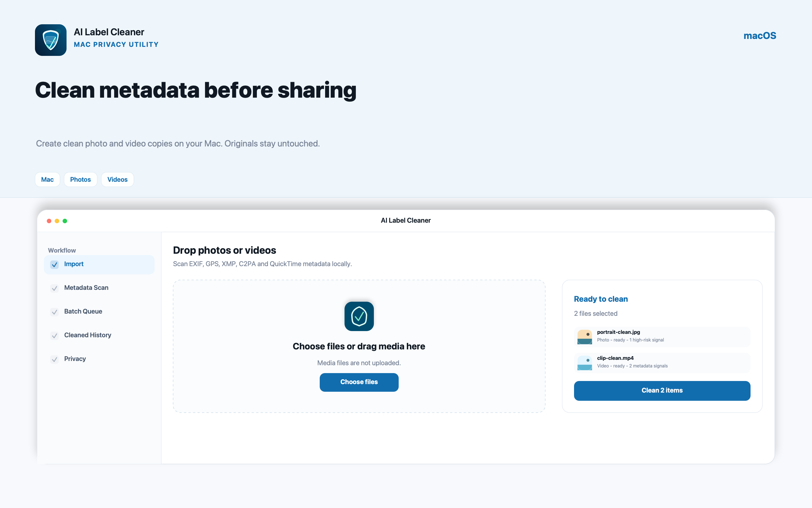Screen dimensions: 812x508
Task: Click the 'Scan EXIF, GPS, XMP' description line
Action: (262, 264)
